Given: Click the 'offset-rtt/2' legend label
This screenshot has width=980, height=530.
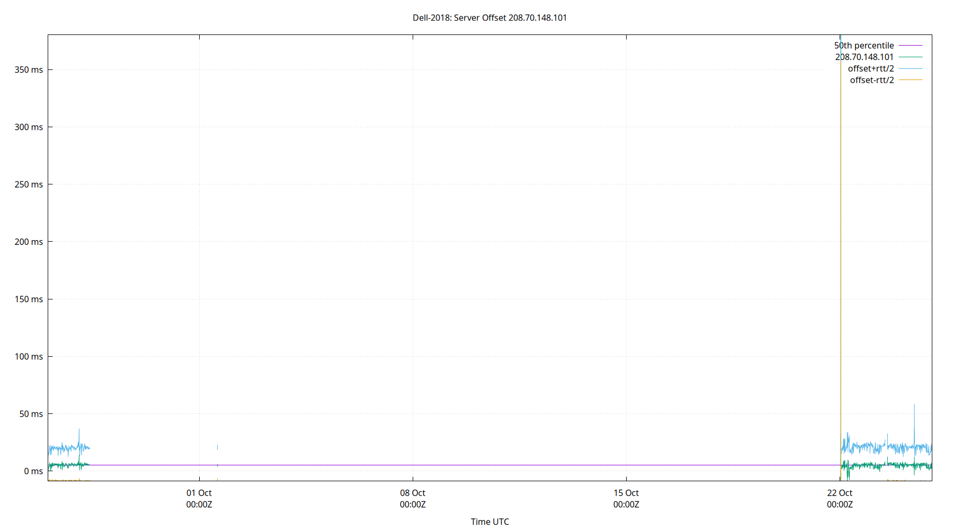Looking at the screenshot, I should (x=872, y=81).
